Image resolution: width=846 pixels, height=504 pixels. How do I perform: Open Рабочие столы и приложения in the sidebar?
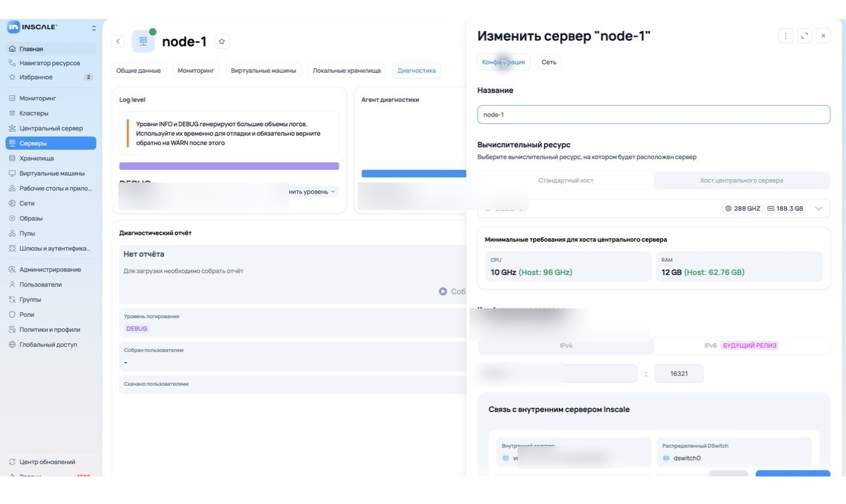click(51, 188)
